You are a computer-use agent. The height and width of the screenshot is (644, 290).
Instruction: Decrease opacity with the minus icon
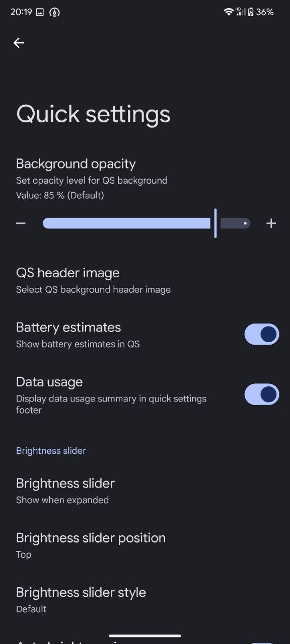[21, 223]
